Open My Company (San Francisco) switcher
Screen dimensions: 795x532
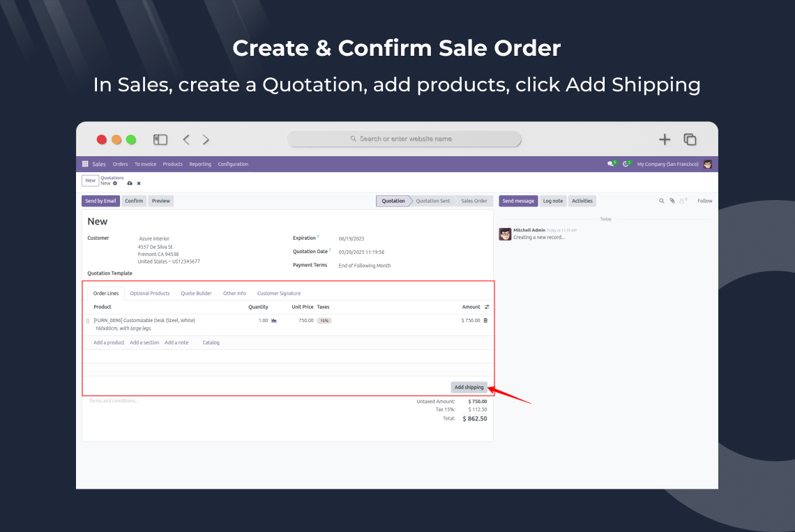coord(668,164)
